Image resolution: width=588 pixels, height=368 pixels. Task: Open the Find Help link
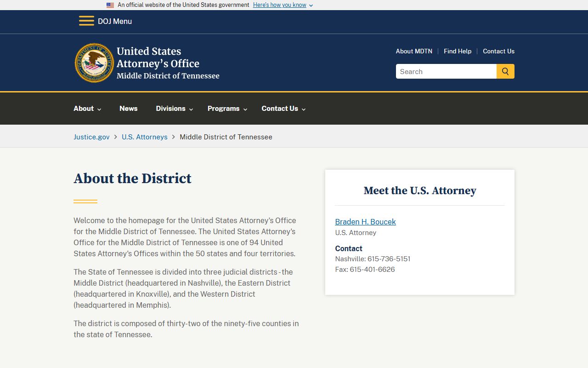[x=458, y=51]
